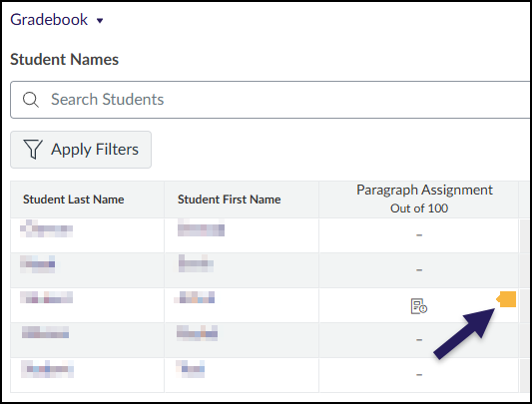This screenshot has height=404, width=532.
Task: Open the Gradebook dropdown menu
Action: pos(57,20)
